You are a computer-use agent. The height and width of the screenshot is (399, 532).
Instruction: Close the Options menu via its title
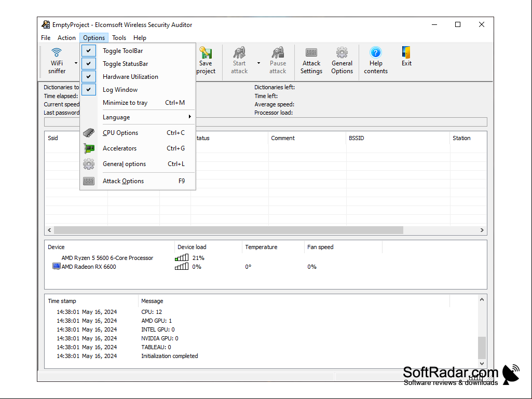click(x=94, y=38)
